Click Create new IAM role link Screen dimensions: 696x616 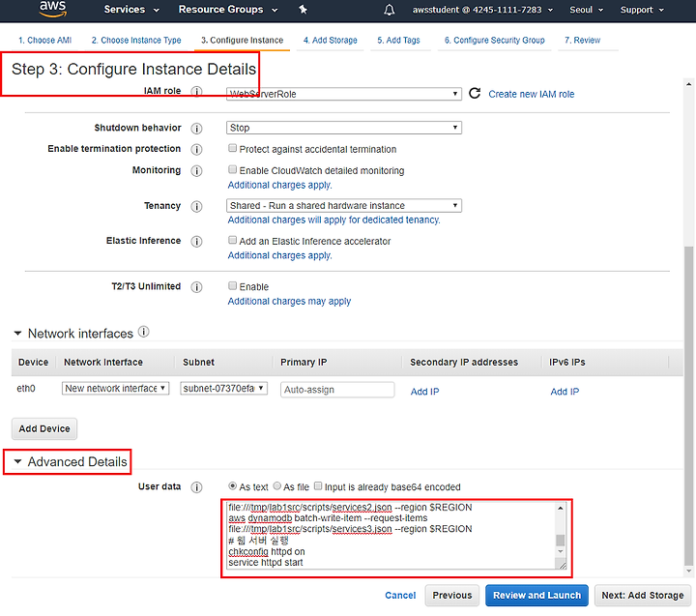pyautogui.click(x=532, y=94)
